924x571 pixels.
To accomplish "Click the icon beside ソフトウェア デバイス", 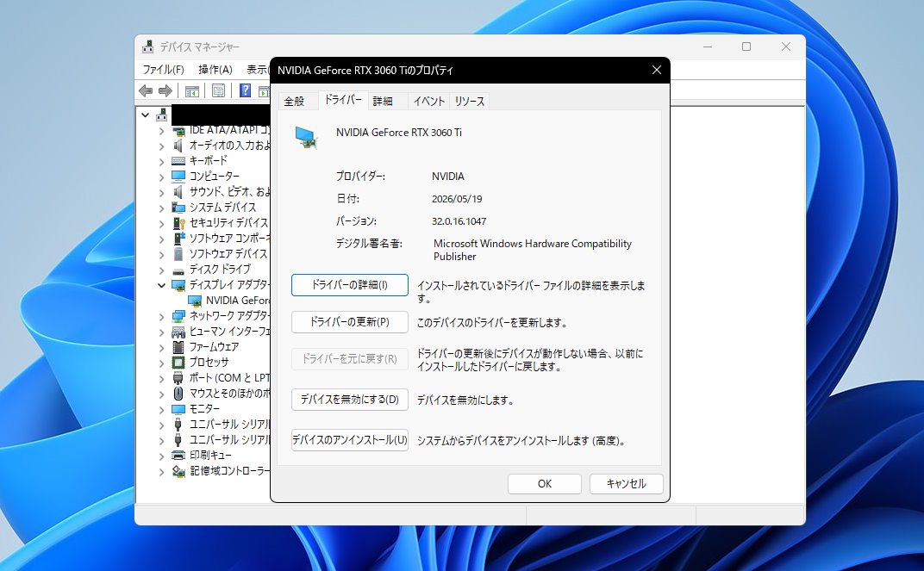I will (178, 254).
